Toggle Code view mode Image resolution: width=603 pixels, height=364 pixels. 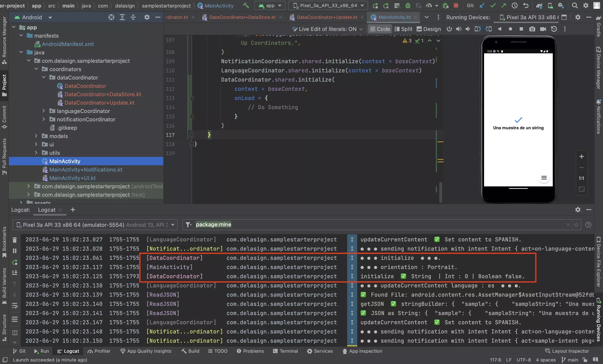380,29
